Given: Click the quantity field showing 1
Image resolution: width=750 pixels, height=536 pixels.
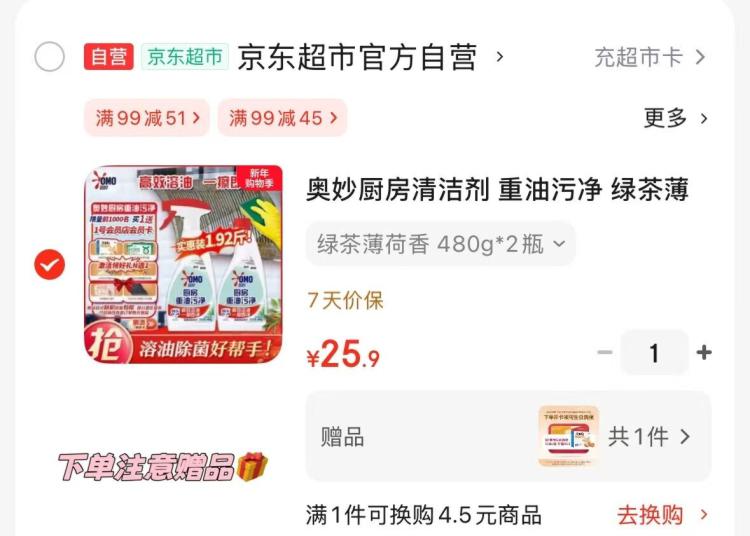Looking at the screenshot, I should click(x=654, y=353).
